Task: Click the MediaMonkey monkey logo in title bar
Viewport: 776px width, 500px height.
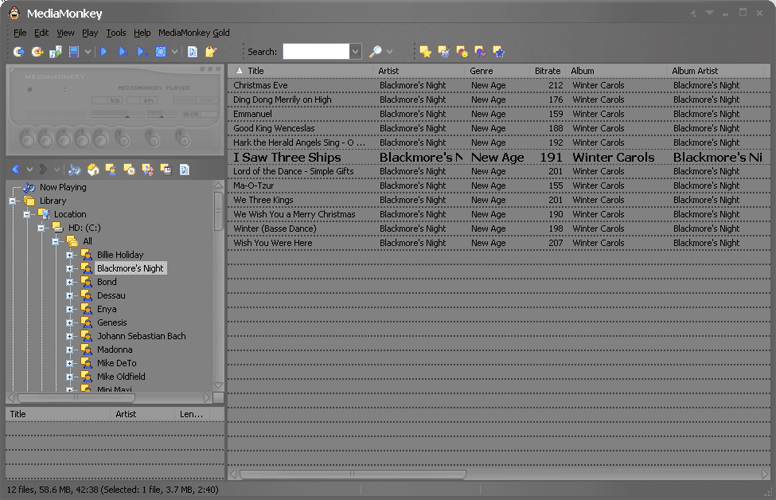Action: (x=14, y=13)
